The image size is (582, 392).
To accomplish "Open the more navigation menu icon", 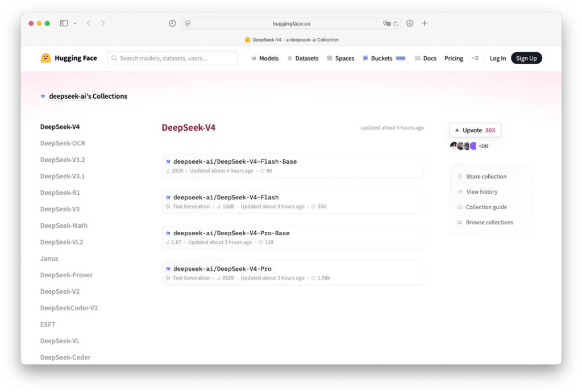I will (475, 58).
